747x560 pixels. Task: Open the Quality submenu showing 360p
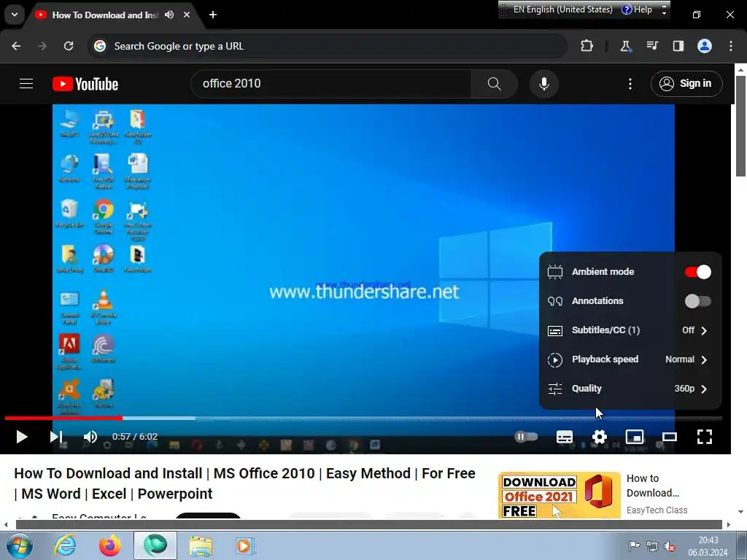click(630, 389)
